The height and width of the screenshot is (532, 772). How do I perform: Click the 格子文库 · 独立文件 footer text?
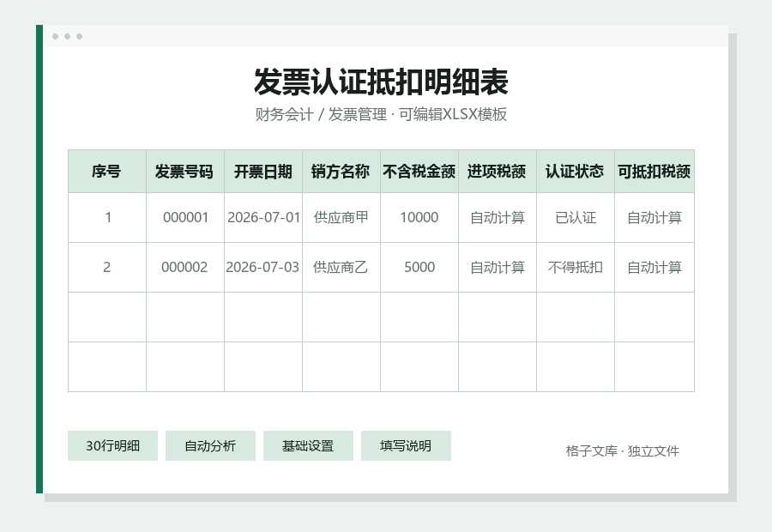(623, 450)
